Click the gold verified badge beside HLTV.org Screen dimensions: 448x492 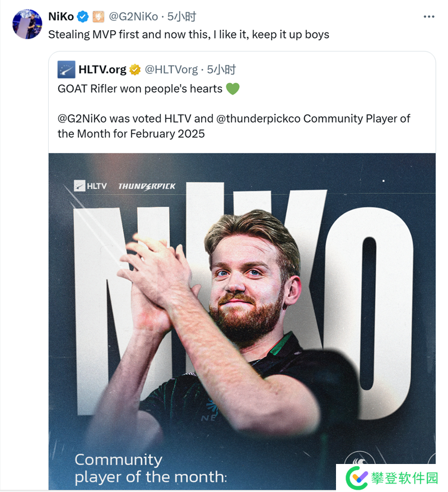coord(135,69)
